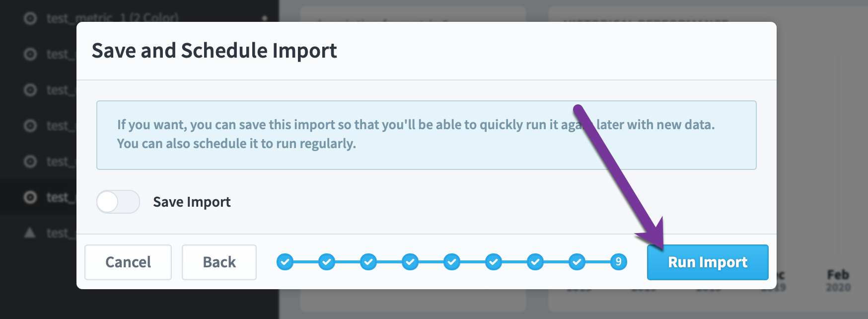
Task: Click the triangle icon in sidebar's last item
Action: pyautogui.click(x=30, y=233)
